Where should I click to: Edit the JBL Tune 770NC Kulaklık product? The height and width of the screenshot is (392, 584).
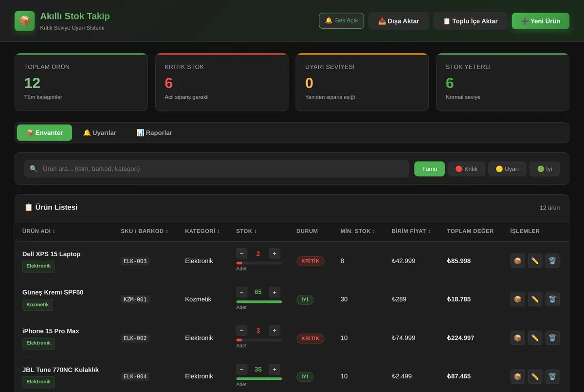[535, 376]
